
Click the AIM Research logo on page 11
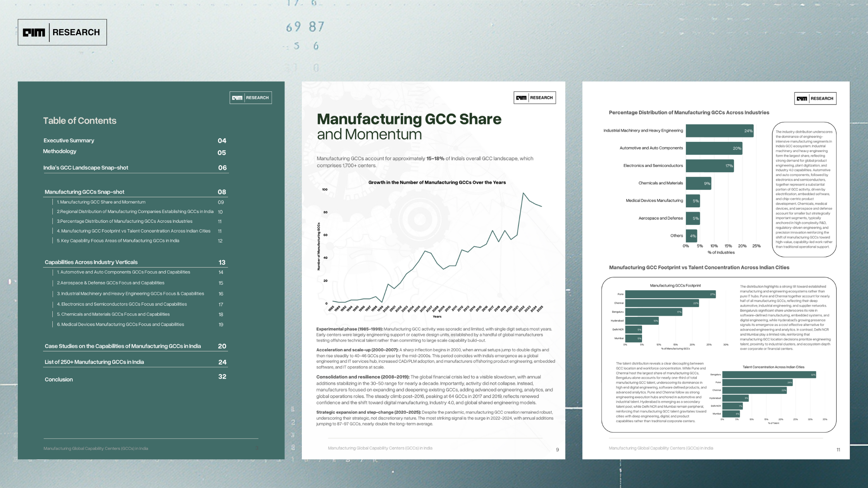[815, 98]
